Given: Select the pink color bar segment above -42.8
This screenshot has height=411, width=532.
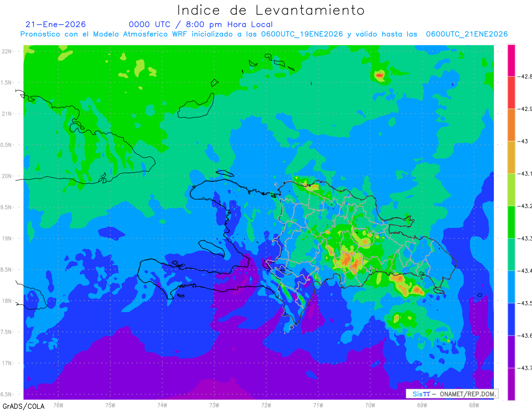Looking at the screenshot, I should point(511,60).
